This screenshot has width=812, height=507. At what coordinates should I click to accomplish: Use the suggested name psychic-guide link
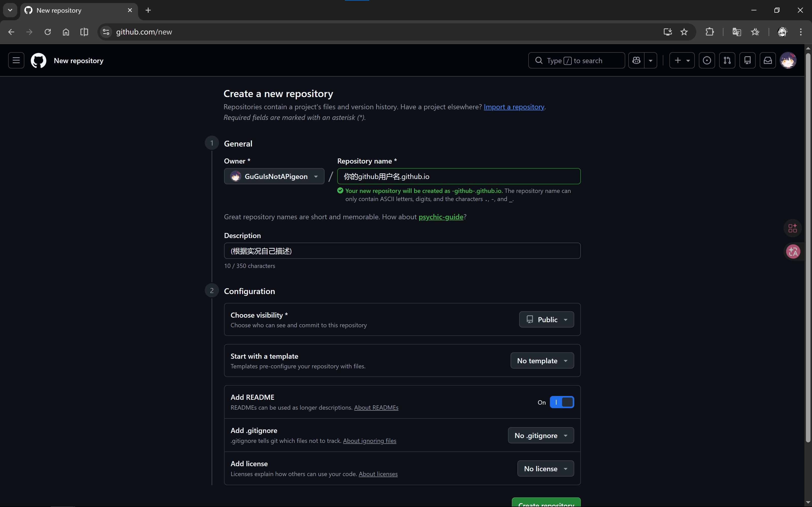(x=441, y=217)
